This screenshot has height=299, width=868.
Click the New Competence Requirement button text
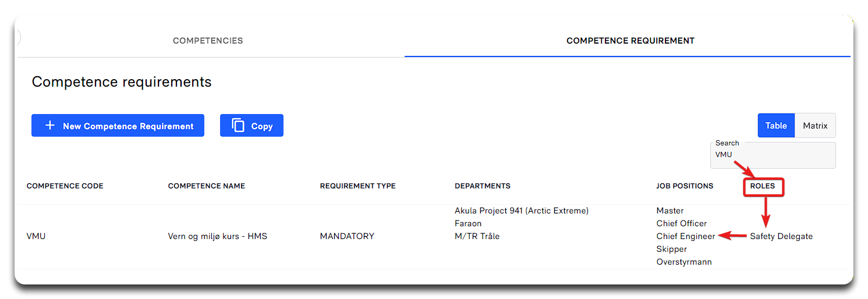(128, 126)
